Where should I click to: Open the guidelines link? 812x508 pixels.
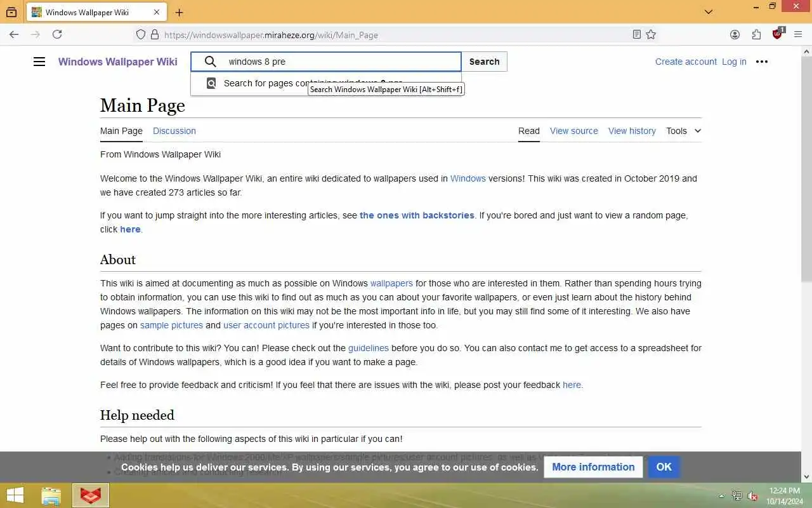coord(369,348)
